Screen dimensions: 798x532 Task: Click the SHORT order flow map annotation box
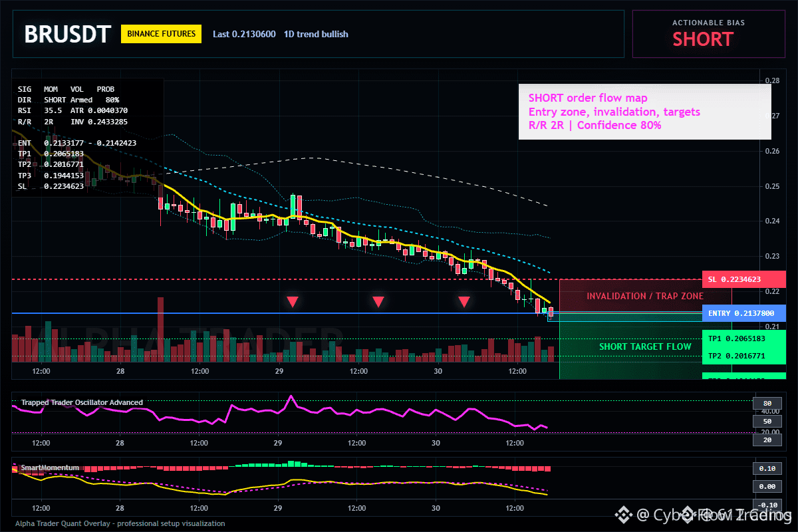pos(644,112)
